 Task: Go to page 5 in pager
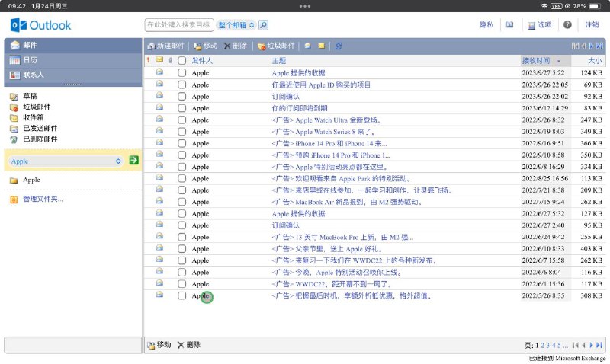[x=559, y=346]
